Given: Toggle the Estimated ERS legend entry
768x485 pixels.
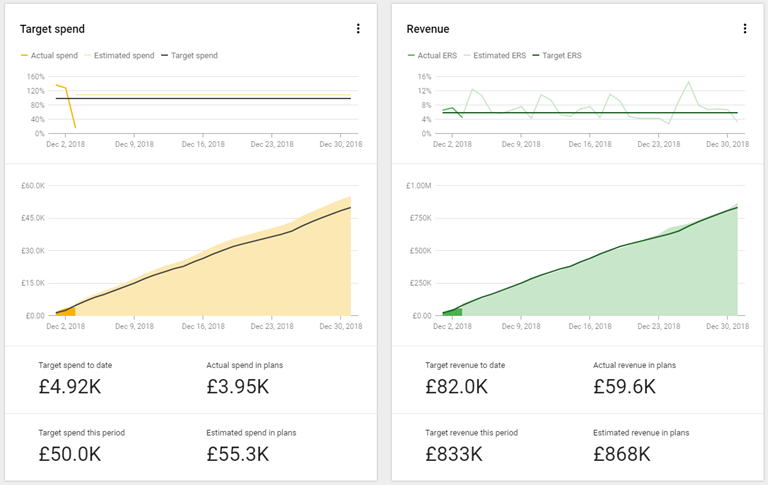Looking at the screenshot, I should click(x=495, y=55).
